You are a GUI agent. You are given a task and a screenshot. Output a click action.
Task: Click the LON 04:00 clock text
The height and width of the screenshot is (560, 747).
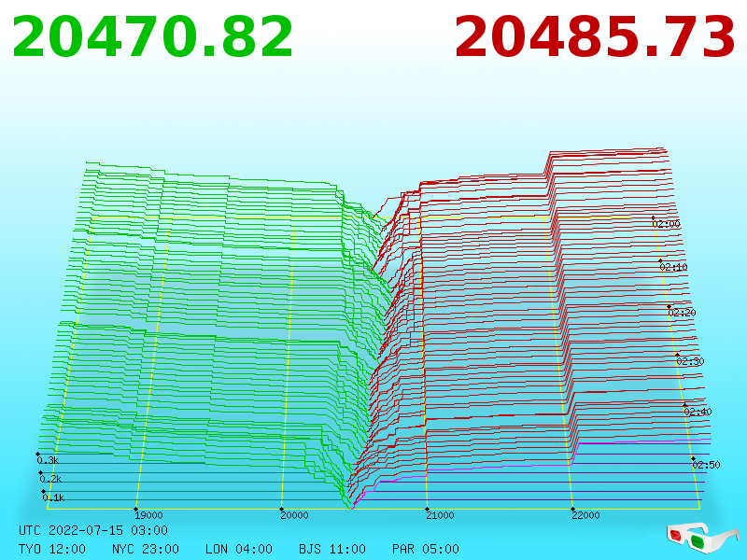(x=239, y=549)
